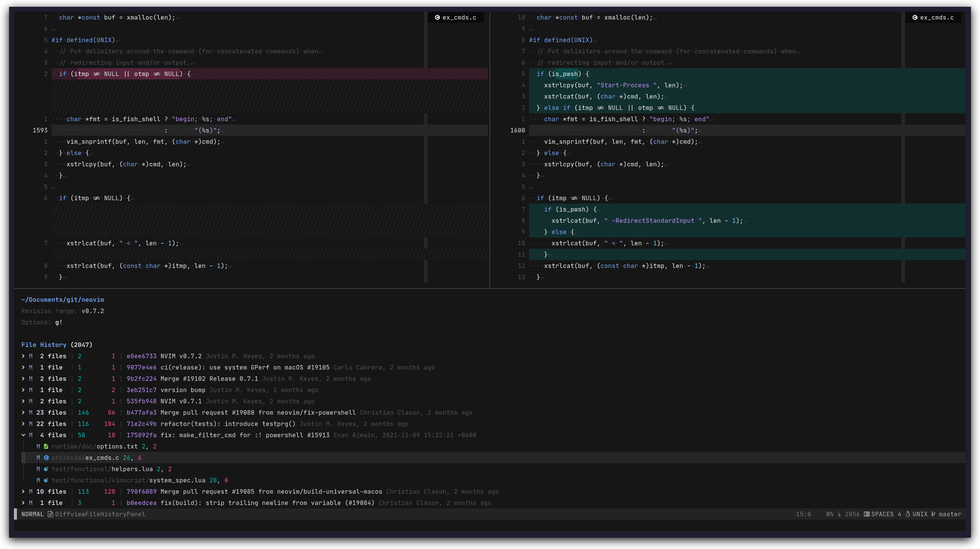The image size is (980, 549).
Task: Click 'Carlo Cabrera, 2 months ago' author text
Action: (384, 367)
